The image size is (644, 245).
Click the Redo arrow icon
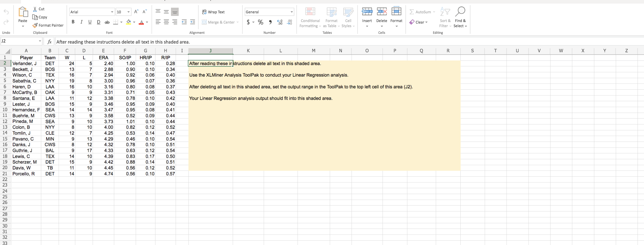[x=6, y=22]
